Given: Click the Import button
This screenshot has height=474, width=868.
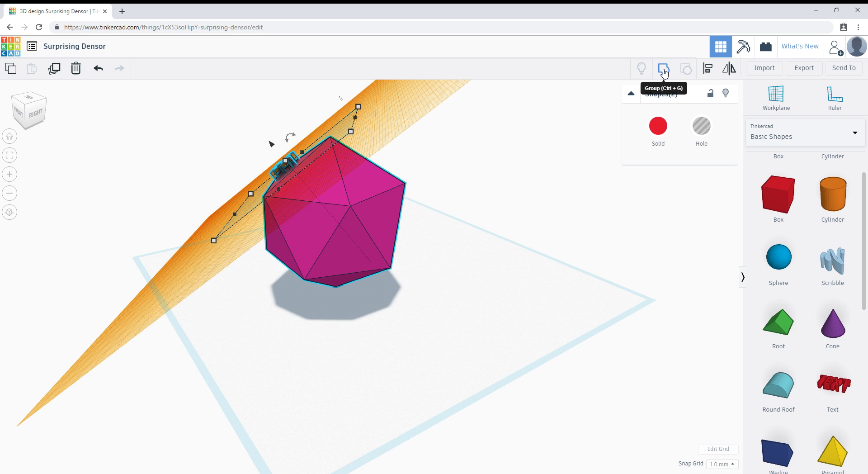Looking at the screenshot, I should point(764,68).
